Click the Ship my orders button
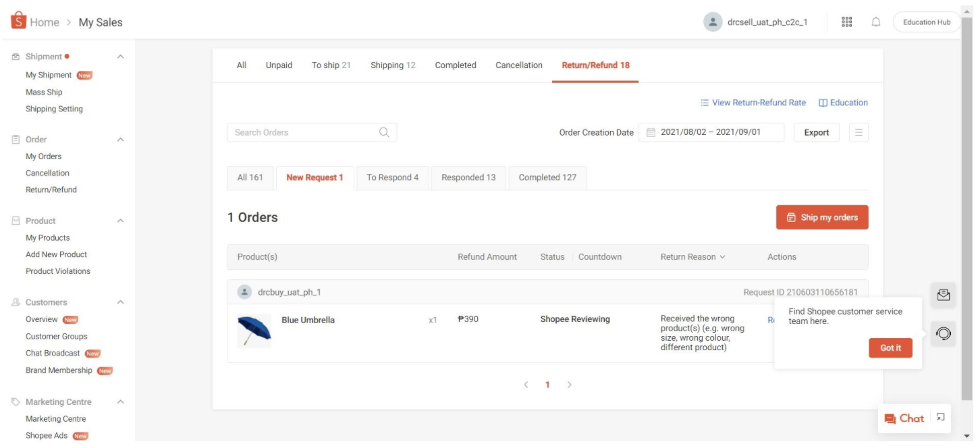The height and width of the screenshot is (448, 980). (x=822, y=217)
